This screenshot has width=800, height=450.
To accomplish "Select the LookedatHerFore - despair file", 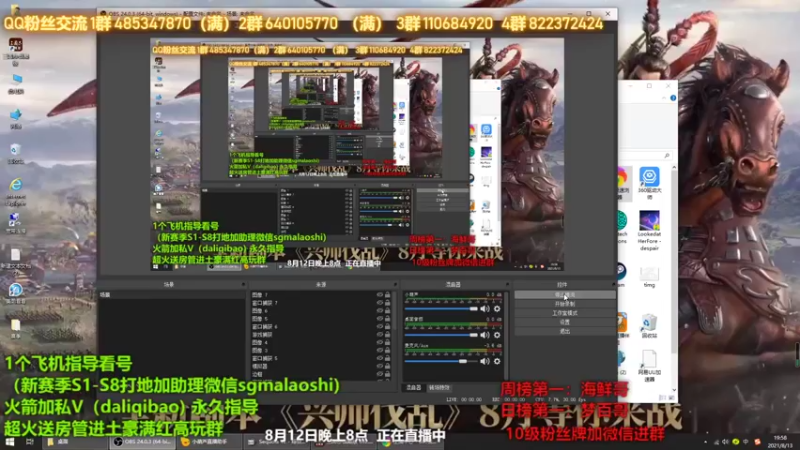I will 649,230.
